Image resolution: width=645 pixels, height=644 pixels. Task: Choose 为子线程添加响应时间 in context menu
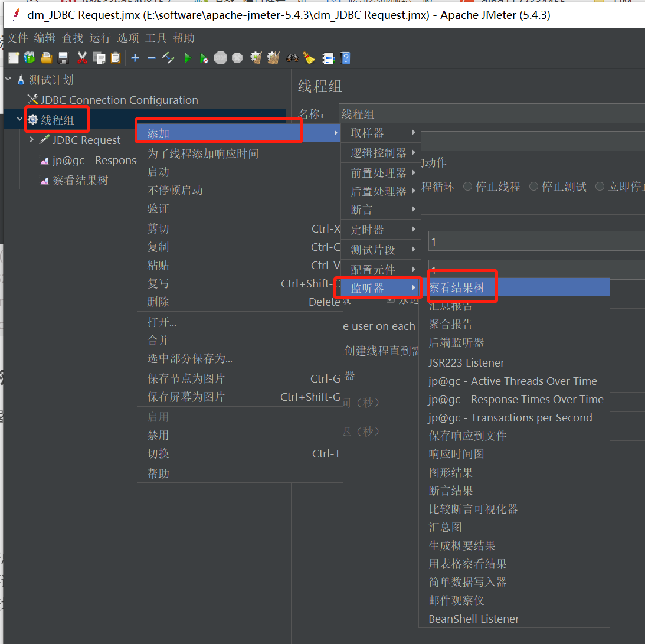240,153
